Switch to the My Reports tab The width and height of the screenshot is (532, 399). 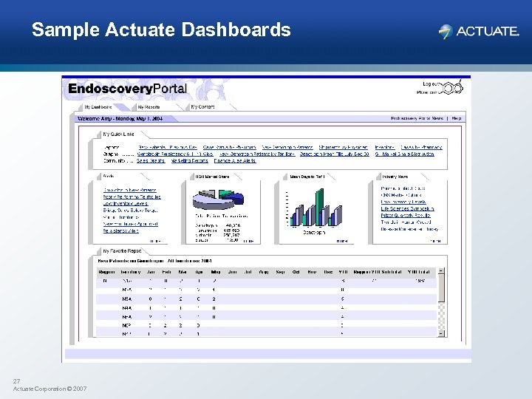point(149,107)
